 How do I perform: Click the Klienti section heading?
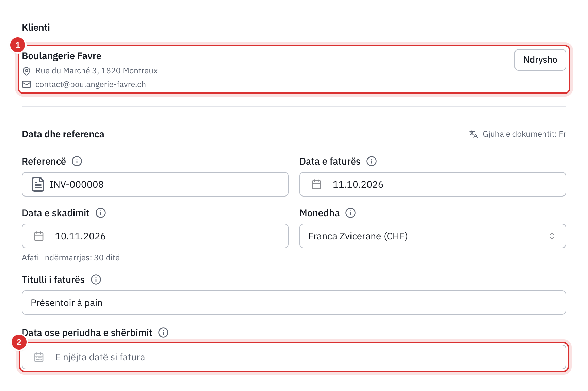click(36, 27)
